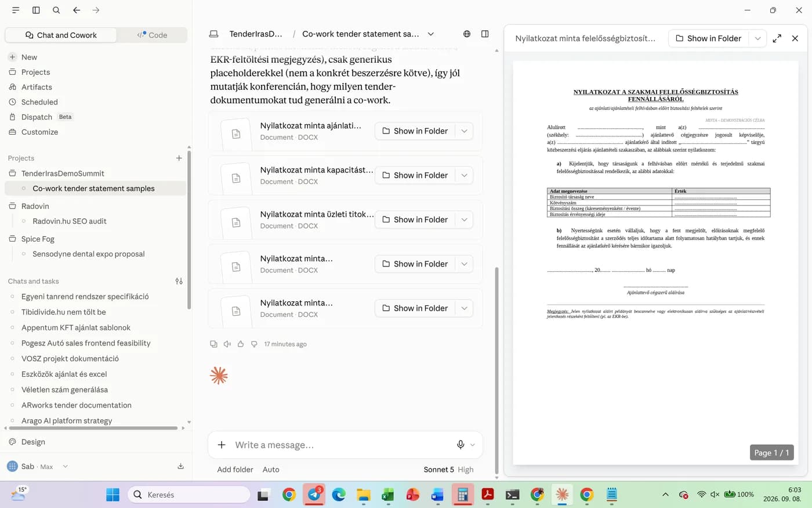Open the Artifacts sidebar item
Screen dimensions: 812x508
click(x=37, y=87)
